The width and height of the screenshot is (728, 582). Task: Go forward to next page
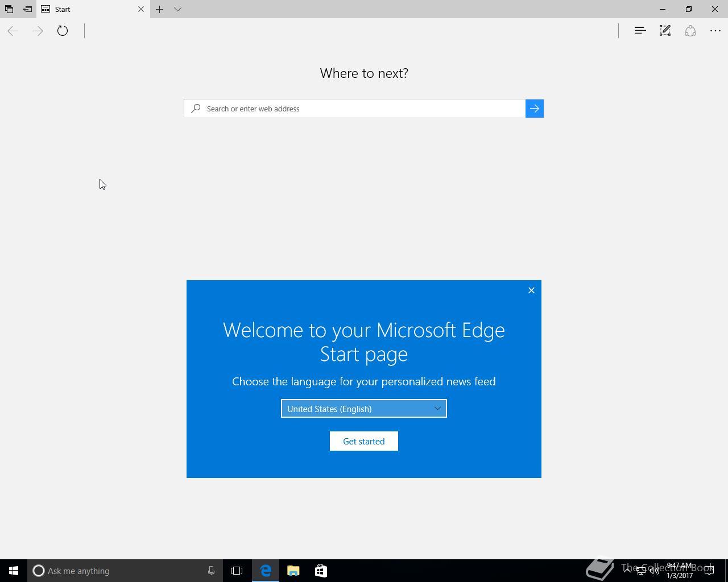pos(38,31)
